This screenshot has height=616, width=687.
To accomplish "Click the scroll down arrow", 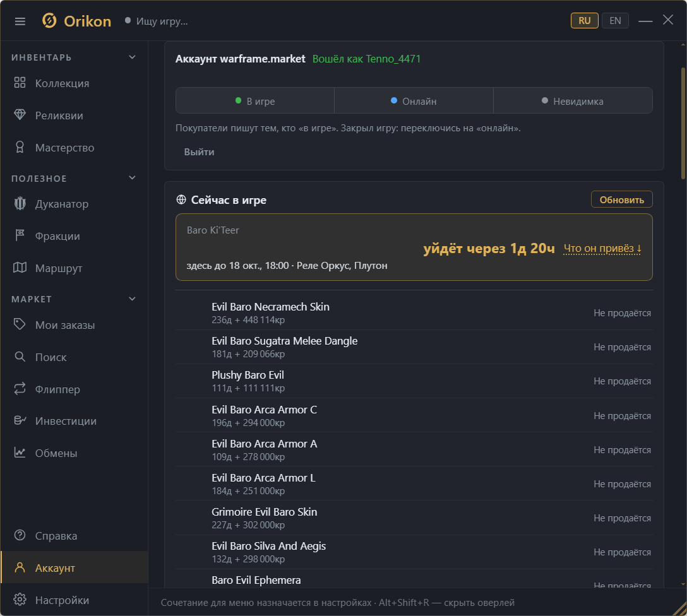I will click(x=683, y=584).
